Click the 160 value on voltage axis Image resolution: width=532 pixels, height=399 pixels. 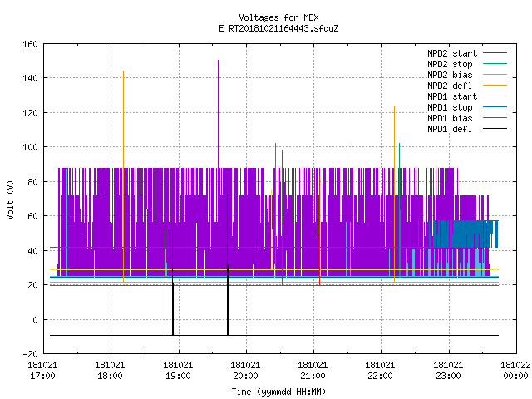pos(30,44)
